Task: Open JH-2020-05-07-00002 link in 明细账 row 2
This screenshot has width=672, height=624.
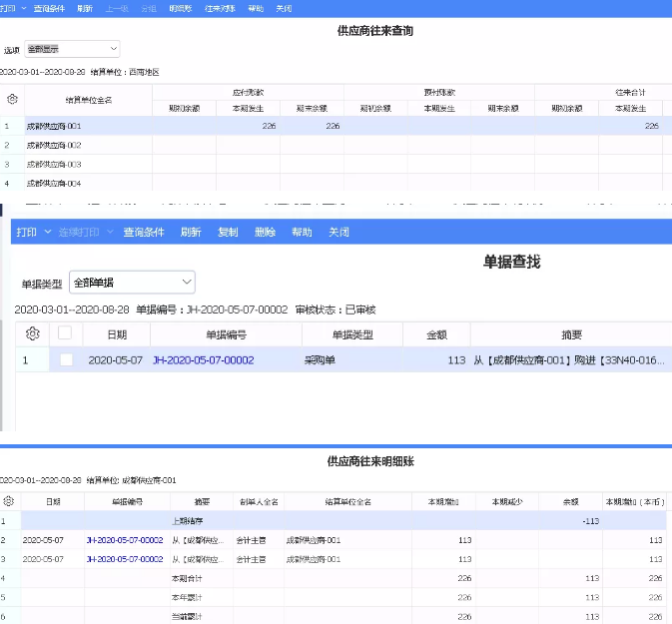Action: (x=125, y=540)
